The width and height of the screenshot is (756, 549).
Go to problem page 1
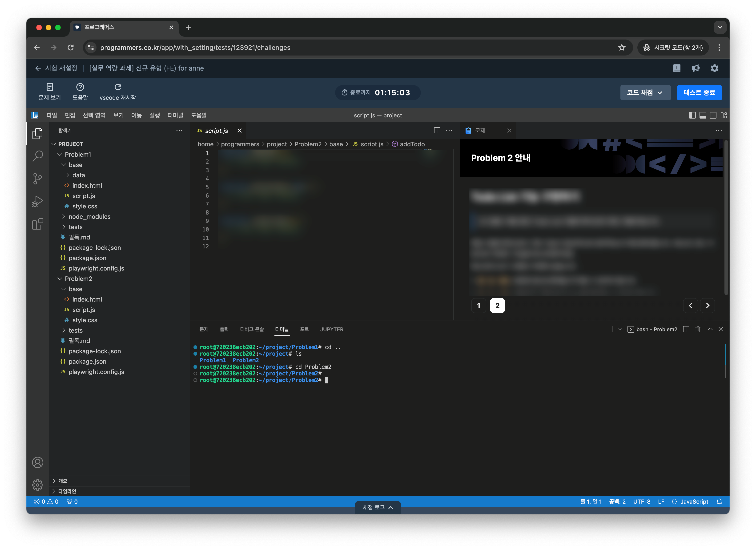coord(479,306)
